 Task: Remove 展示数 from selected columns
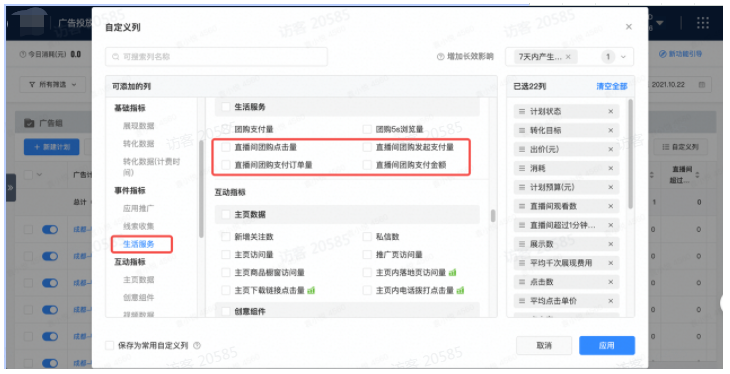[x=610, y=244]
